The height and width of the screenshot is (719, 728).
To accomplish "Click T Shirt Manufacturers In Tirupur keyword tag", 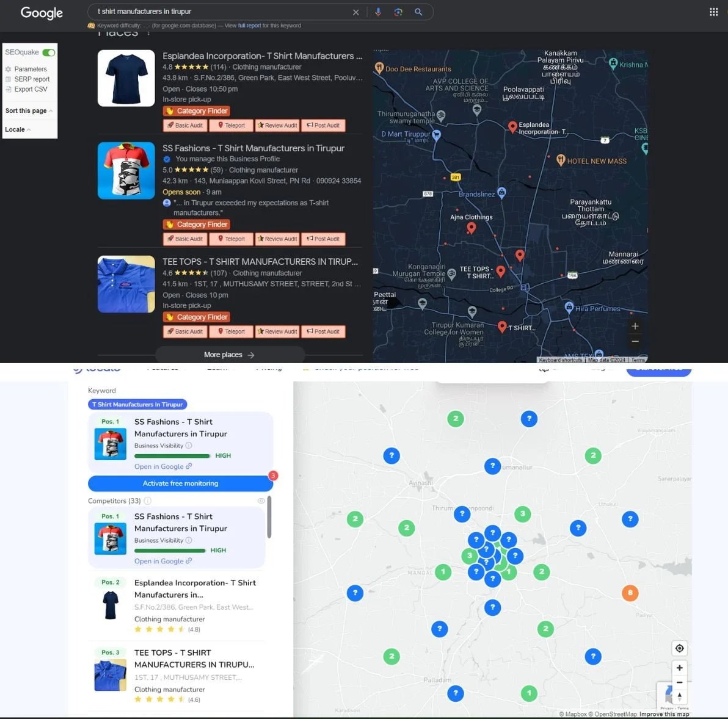I will [x=137, y=405].
